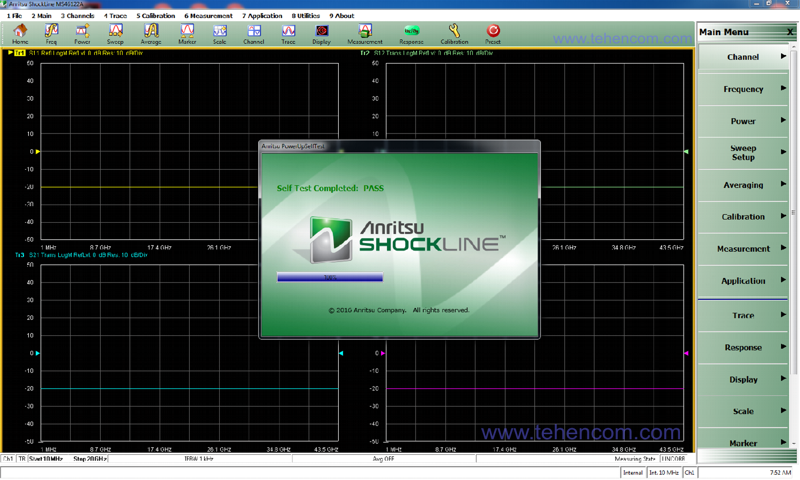This screenshot has height=480, width=800.
Task: Click the self test progress bar
Action: coord(330,277)
